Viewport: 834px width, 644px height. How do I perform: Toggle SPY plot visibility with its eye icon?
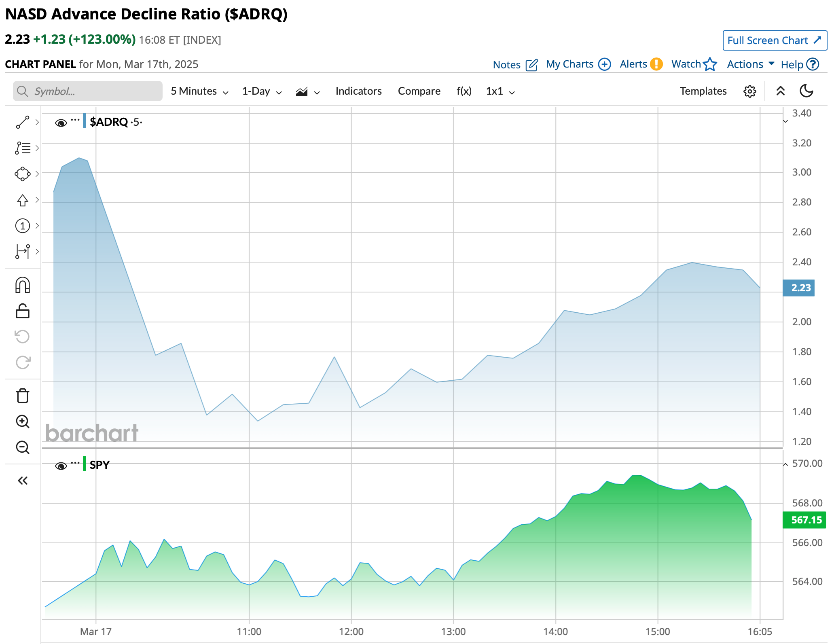coord(61,466)
